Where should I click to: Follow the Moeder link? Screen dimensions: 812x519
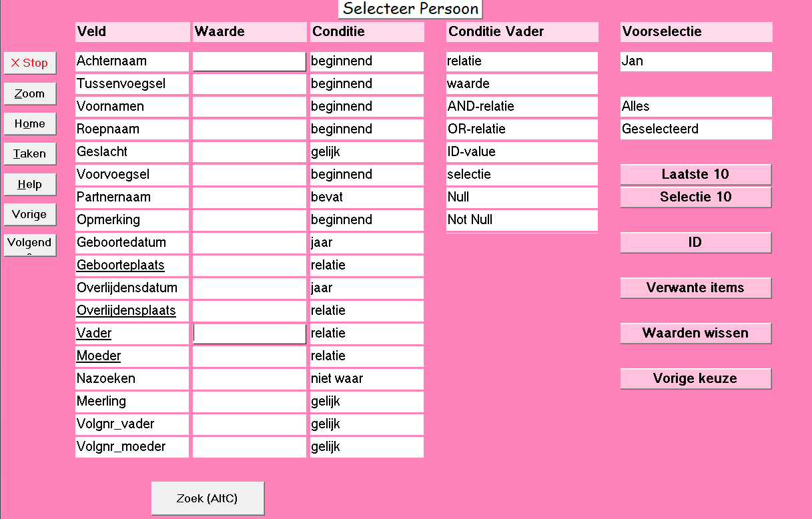[x=99, y=356]
